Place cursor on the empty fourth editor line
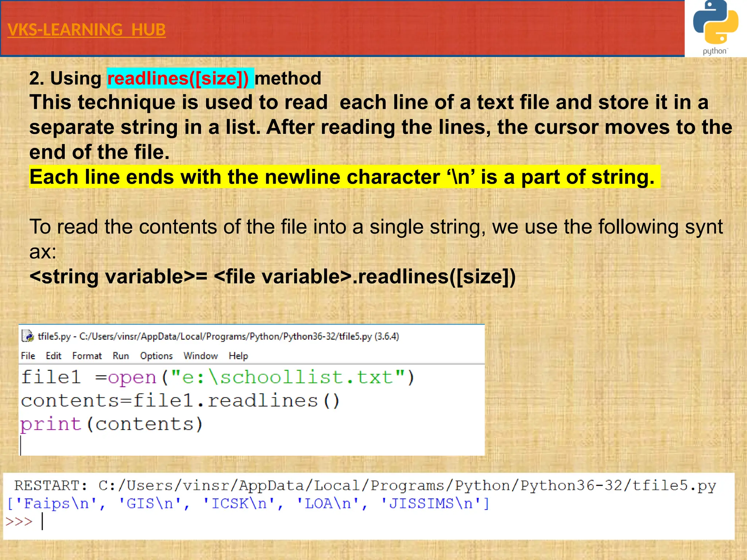 click(x=252, y=446)
